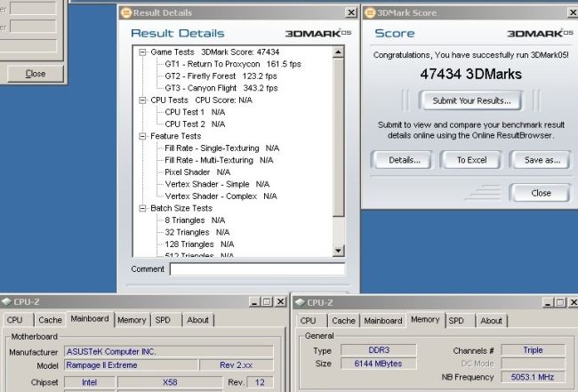Close the Result Details window
This screenshot has width=578, height=392.
pos(351,13)
